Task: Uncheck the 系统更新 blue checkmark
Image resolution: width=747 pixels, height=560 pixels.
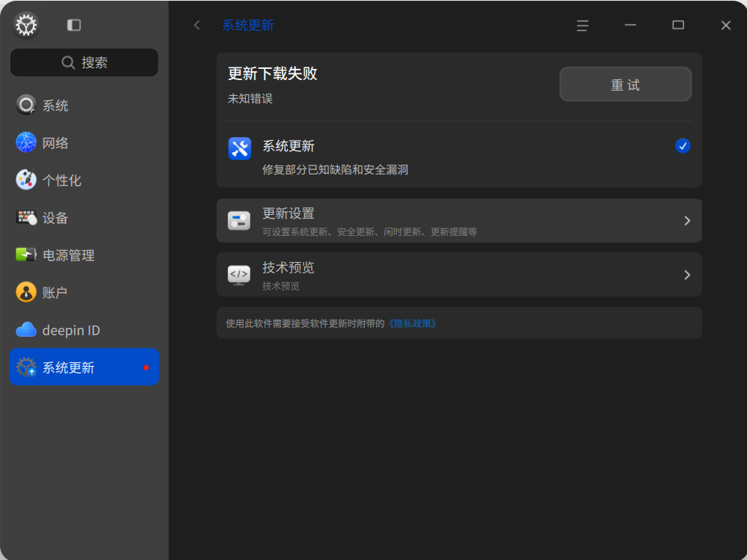Action: click(683, 146)
